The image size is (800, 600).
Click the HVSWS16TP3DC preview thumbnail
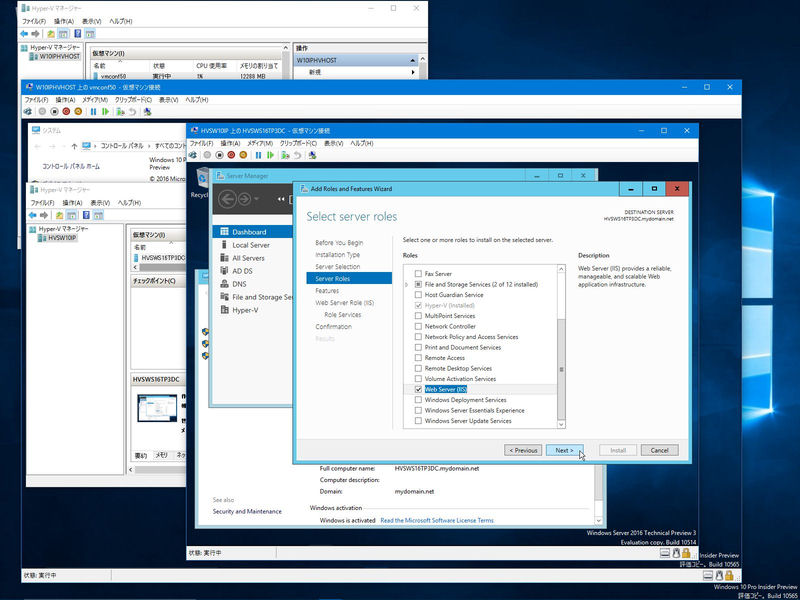pyautogui.click(x=157, y=408)
